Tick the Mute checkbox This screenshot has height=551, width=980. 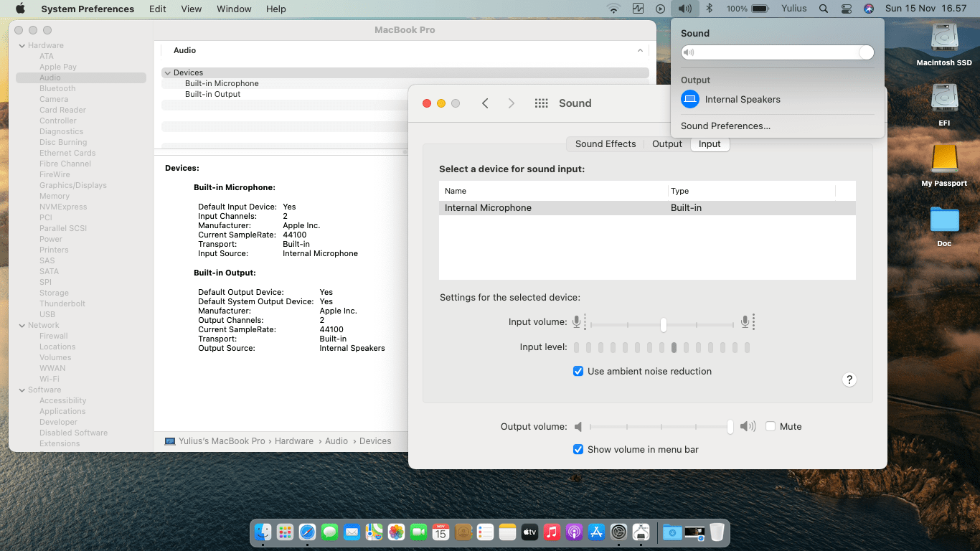click(771, 426)
